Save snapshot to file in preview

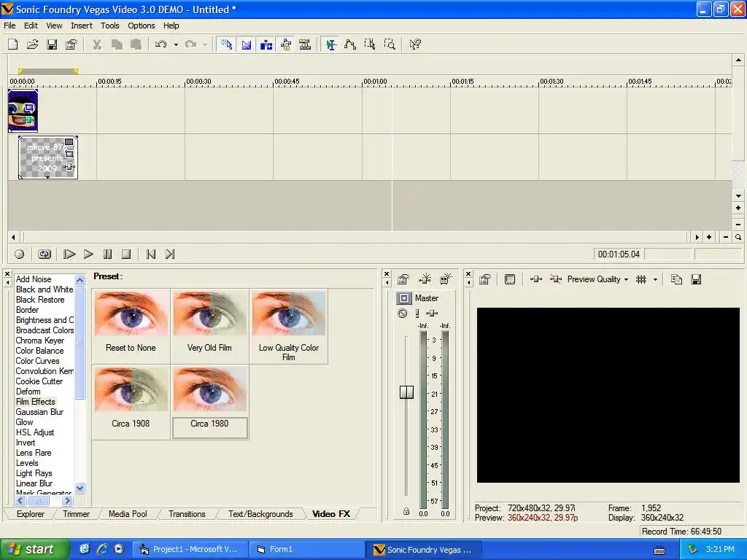click(x=696, y=279)
